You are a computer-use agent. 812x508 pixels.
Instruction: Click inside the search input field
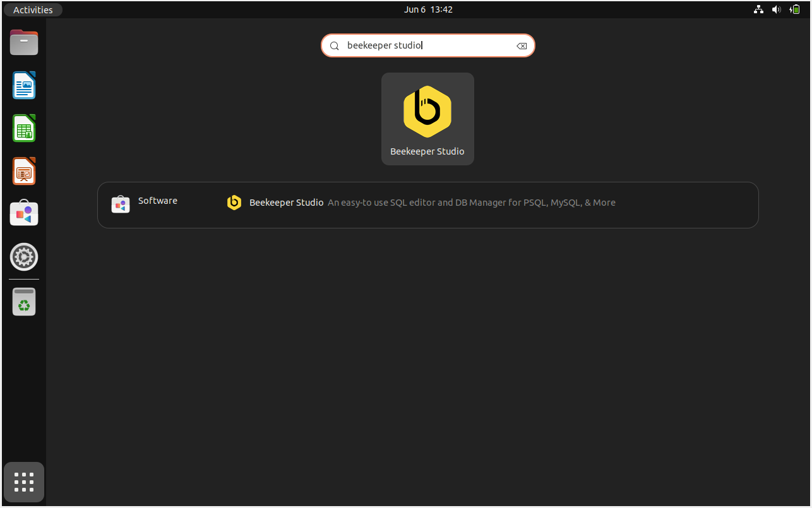point(427,45)
